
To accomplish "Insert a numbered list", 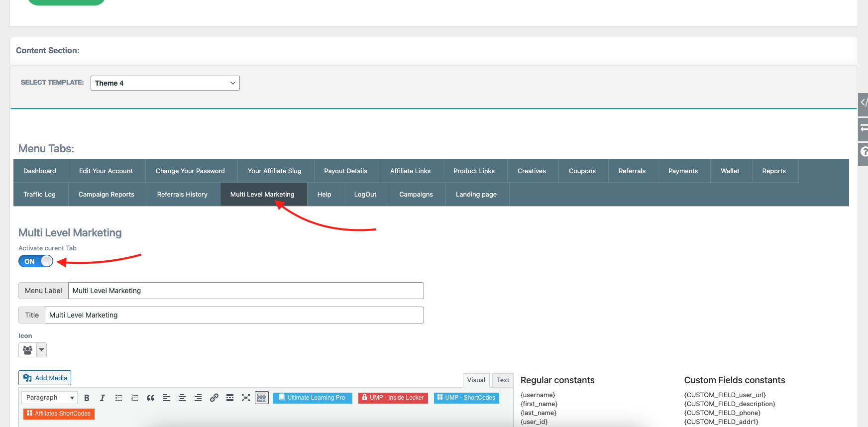I will (x=134, y=398).
